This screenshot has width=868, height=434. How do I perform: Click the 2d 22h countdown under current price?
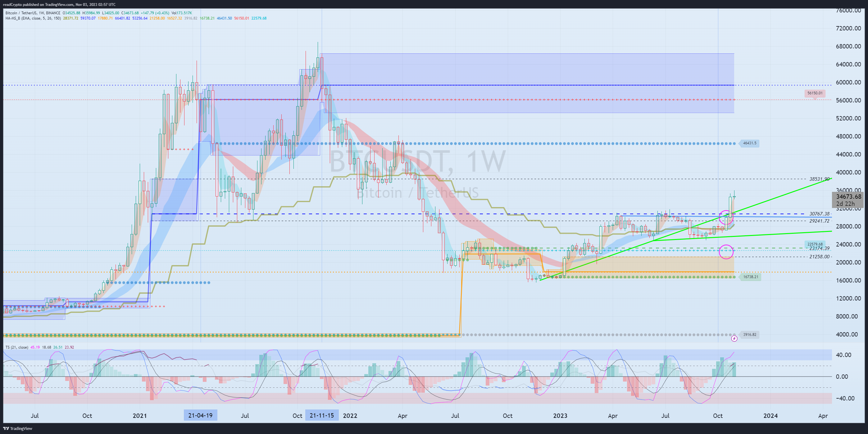pos(845,204)
